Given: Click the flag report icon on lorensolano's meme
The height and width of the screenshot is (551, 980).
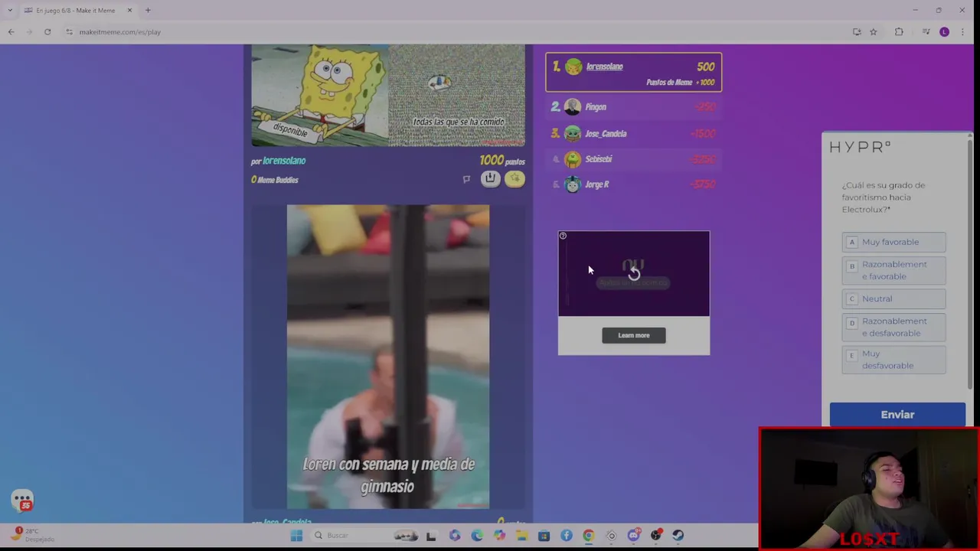Looking at the screenshot, I should [x=466, y=179].
